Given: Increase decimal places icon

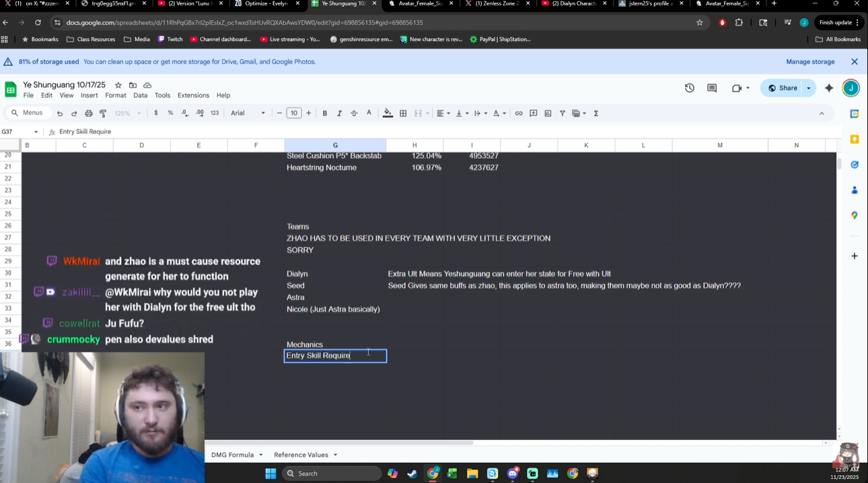Looking at the screenshot, I should click(200, 113).
